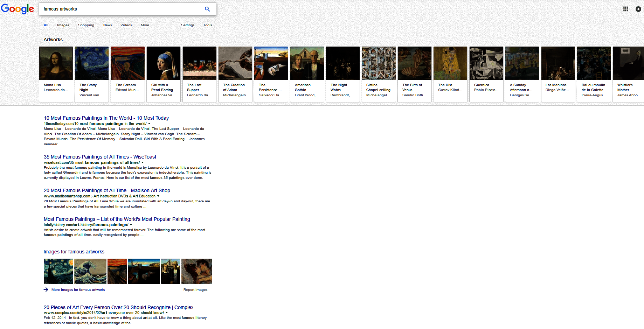
Task: Open the dropdown arrow next to wisetoast.com
Action: click(143, 162)
